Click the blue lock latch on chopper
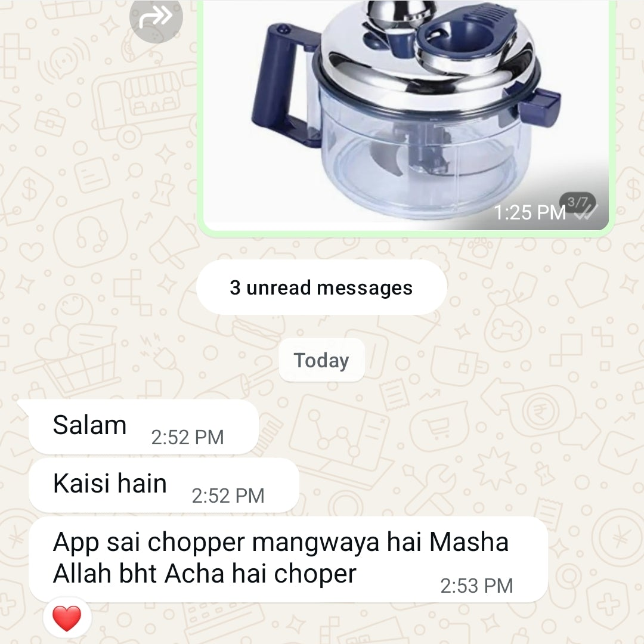The width and height of the screenshot is (644, 644). point(540,106)
